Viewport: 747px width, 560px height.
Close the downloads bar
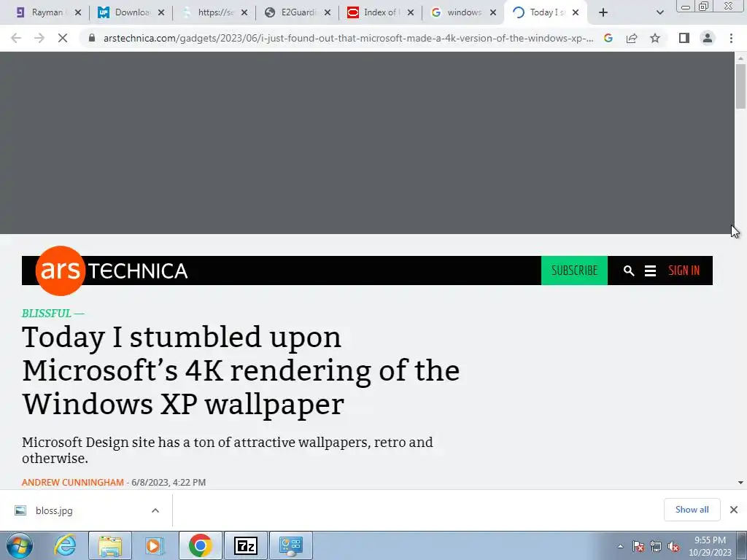[x=734, y=510]
